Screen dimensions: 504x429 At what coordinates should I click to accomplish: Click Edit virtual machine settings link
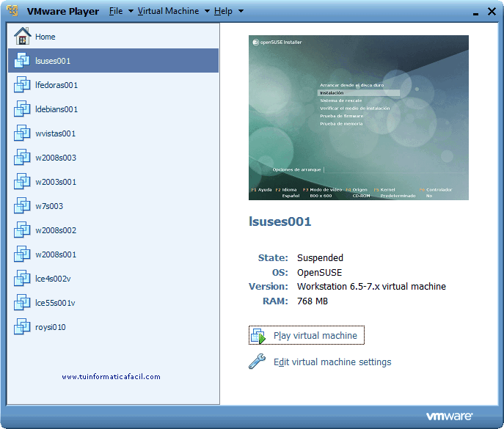pos(332,362)
